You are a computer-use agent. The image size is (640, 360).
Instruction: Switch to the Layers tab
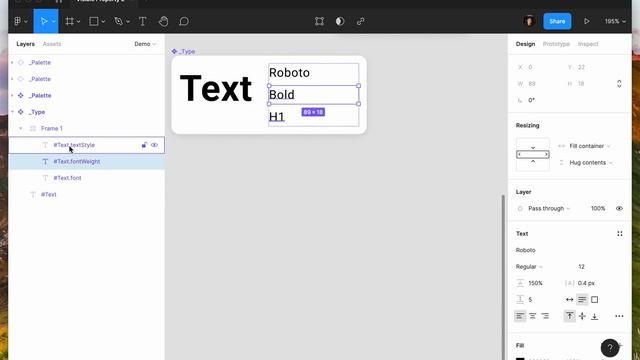coord(25,44)
